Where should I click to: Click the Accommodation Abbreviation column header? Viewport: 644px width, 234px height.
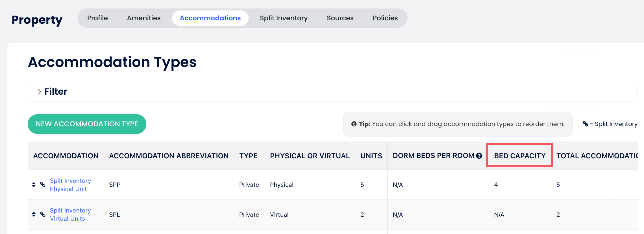point(169,156)
